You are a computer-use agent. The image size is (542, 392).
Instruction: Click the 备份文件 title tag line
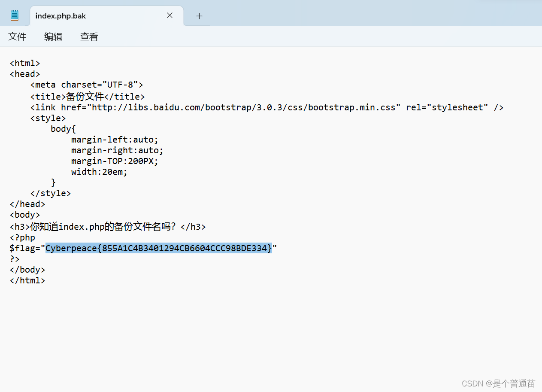(87, 96)
